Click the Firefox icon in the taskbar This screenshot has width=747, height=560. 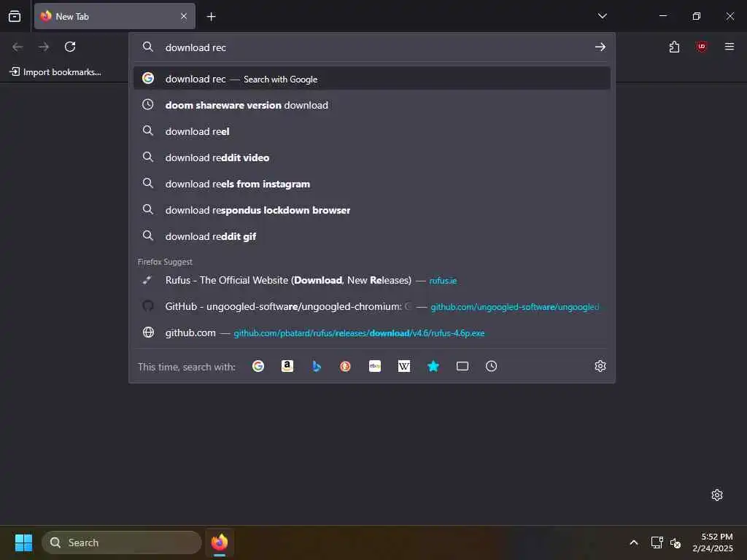pyautogui.click(x=219, y=542)
